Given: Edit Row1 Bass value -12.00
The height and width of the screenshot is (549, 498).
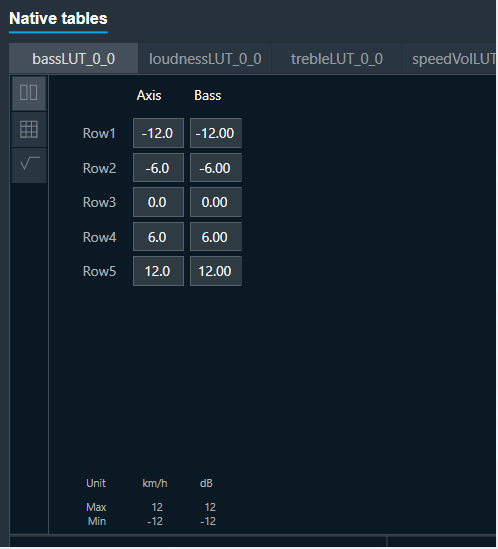Looking at the screenshot, I should tap(216, 133).
